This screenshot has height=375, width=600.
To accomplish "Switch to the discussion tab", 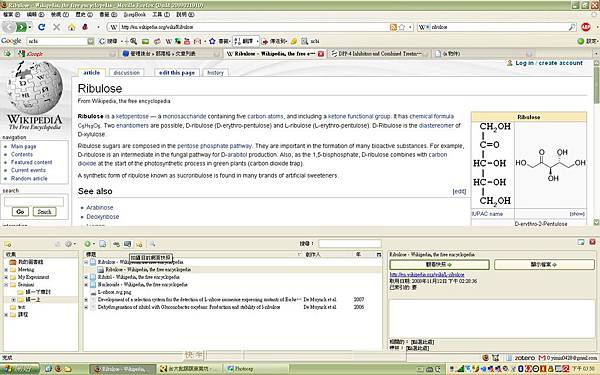I will pyautogui.click(x=127, y=72).
